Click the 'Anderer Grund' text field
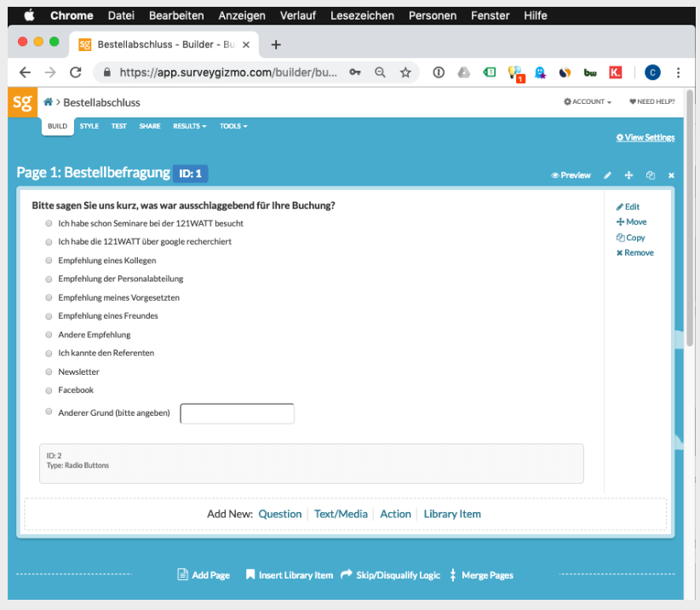Screen dimensions: 700x610 (x=238, y=414)
